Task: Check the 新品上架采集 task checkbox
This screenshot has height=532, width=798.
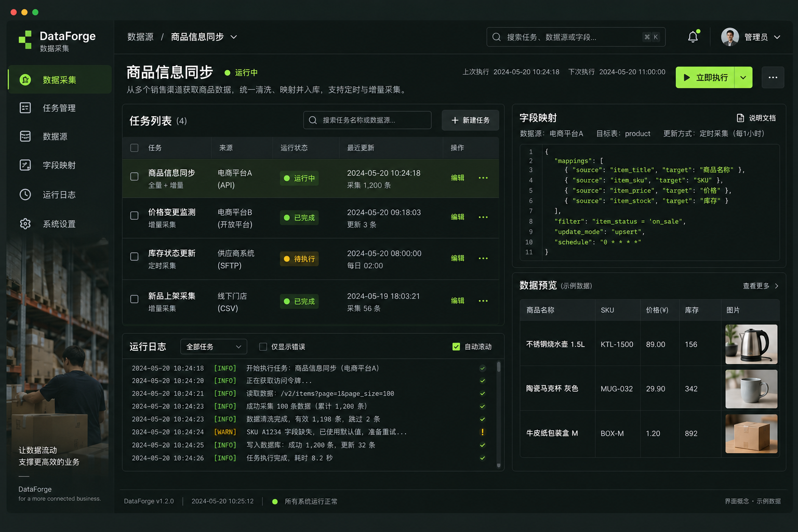Action: coord(134,299)
